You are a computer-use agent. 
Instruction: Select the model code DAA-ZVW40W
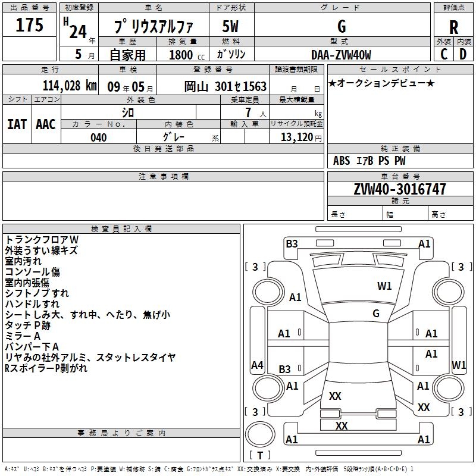pos(341,55)
